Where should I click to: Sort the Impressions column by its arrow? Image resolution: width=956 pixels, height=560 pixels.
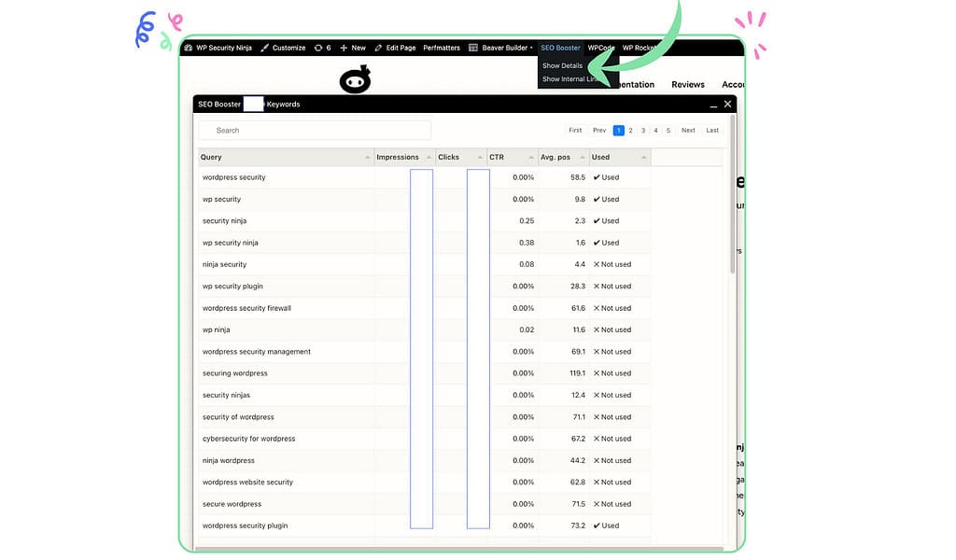(x=429, y=157)
